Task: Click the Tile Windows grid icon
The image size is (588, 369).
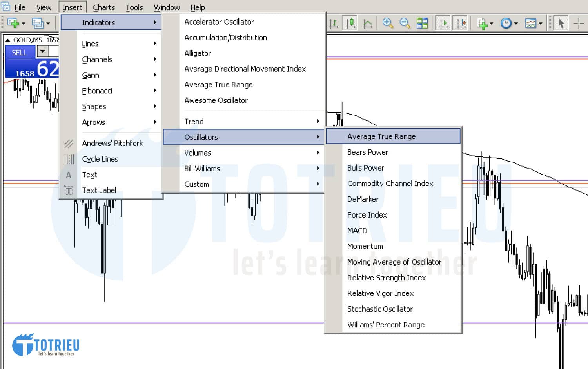Action: (422, 24)
